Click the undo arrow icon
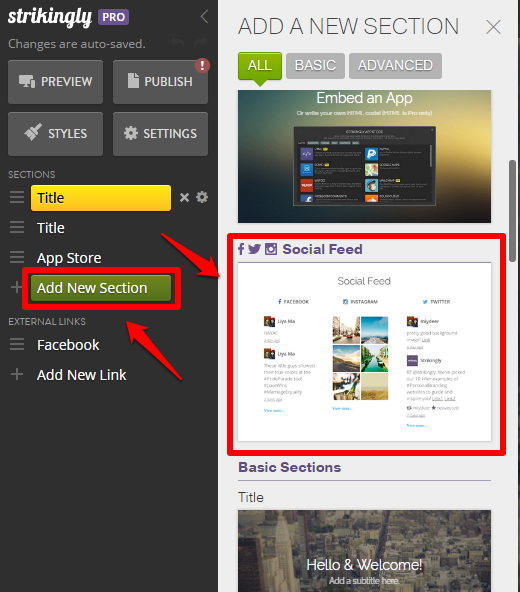 coord(177,43)
